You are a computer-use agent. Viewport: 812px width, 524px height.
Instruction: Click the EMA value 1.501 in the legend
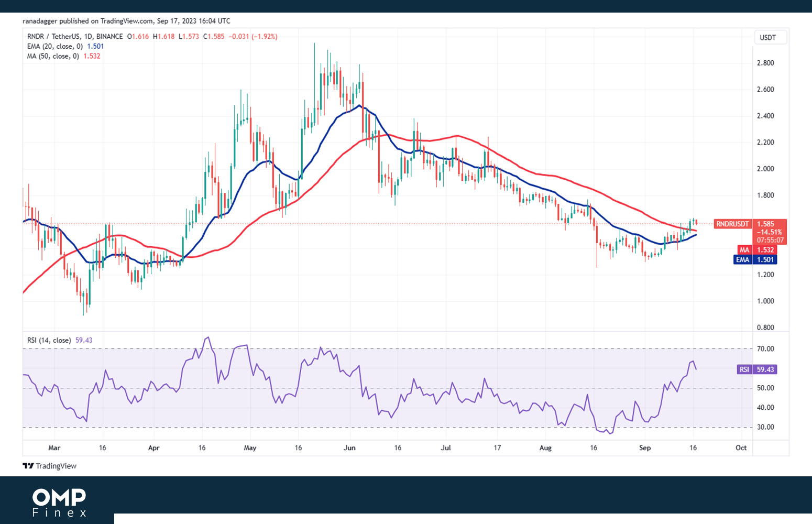(x=95, y=46)
